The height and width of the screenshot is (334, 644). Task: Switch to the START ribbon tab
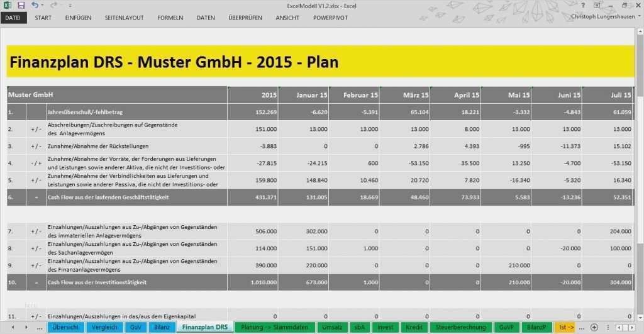pos(43,18)
